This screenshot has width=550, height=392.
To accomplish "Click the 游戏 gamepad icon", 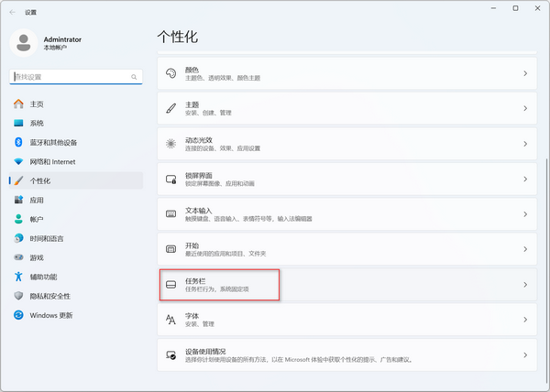I will [x=18, y=257].
